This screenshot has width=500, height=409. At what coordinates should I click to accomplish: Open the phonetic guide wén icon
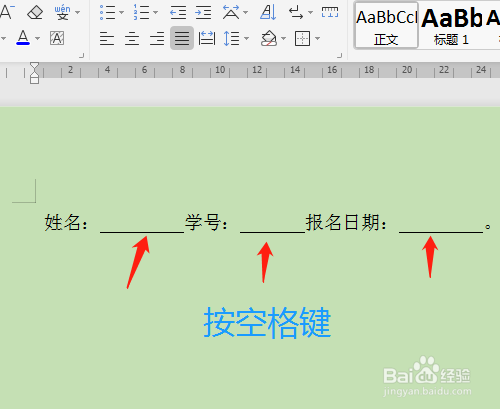tap(62, 13)
